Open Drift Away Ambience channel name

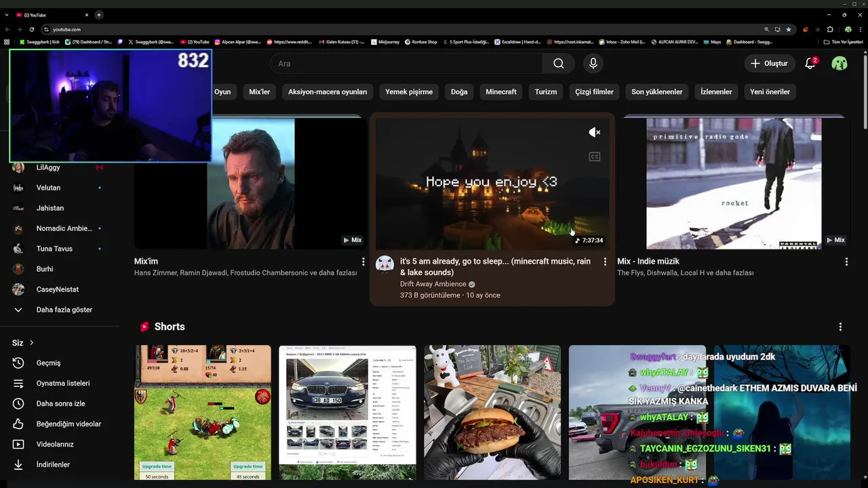[x=433, y=284]
